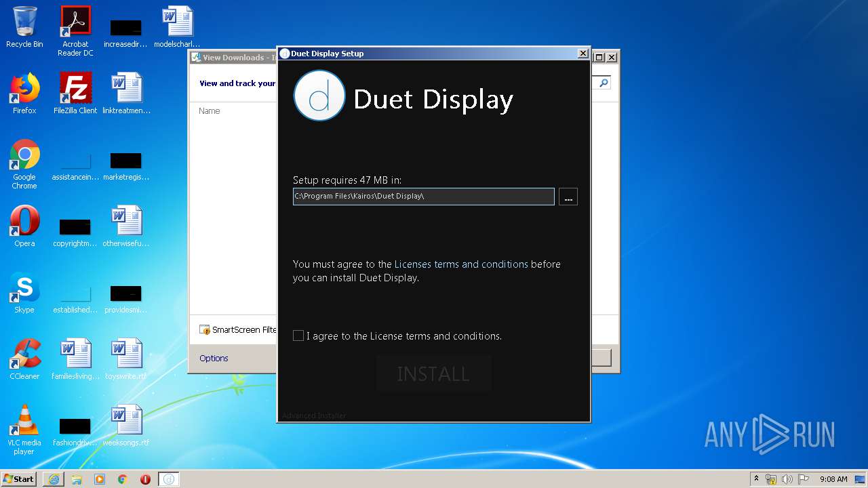Select the modelscharl Word document icon
The width and height of the screenshot is (868, 488).
click(177, 27)
